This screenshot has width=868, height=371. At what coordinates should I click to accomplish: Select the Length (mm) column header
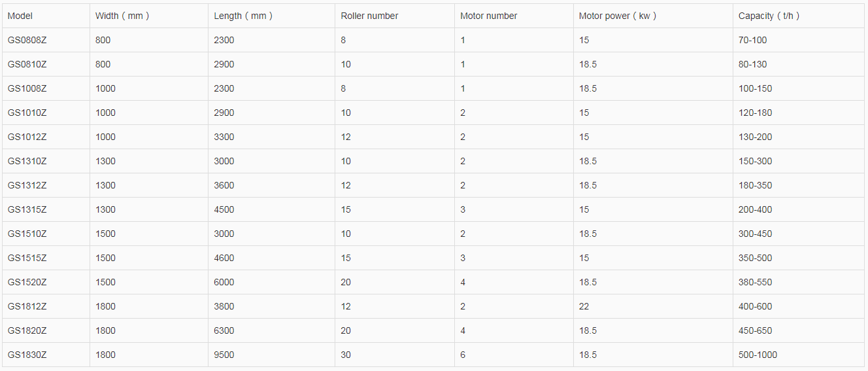coord(243,16)
